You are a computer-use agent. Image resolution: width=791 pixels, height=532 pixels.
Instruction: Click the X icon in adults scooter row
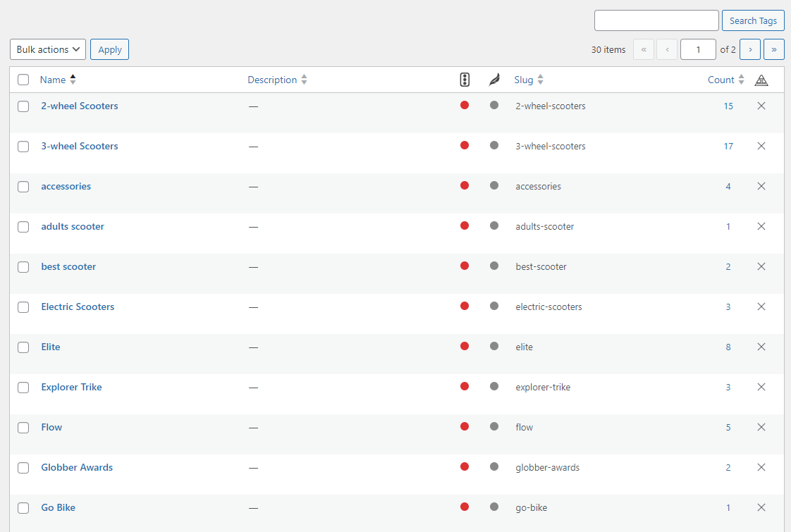[x=761, y=226]
